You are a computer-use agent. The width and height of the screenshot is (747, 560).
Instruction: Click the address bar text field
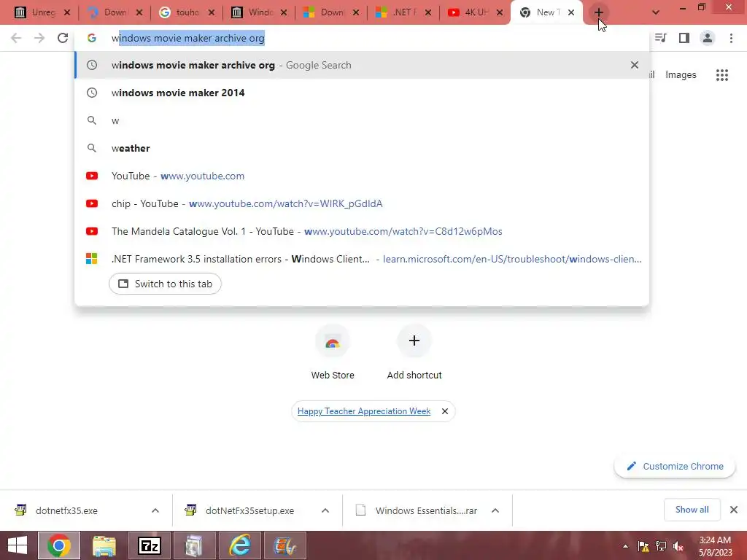point(362,38)
